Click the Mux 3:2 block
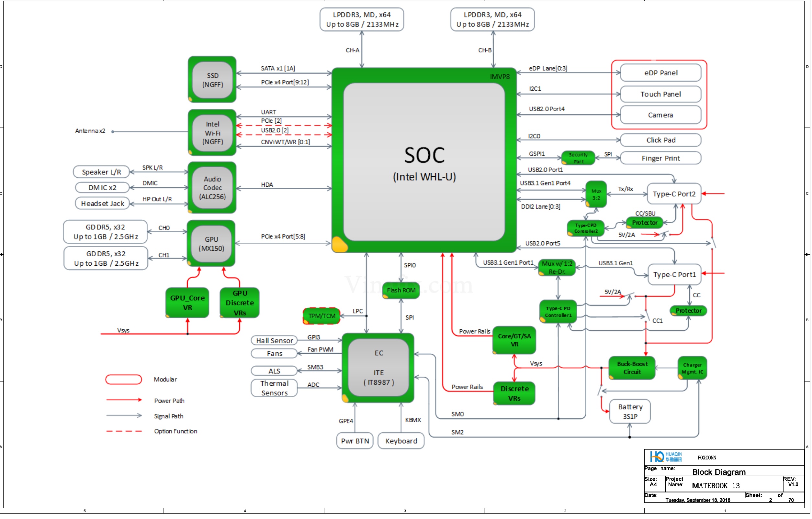 pos(596,194)
